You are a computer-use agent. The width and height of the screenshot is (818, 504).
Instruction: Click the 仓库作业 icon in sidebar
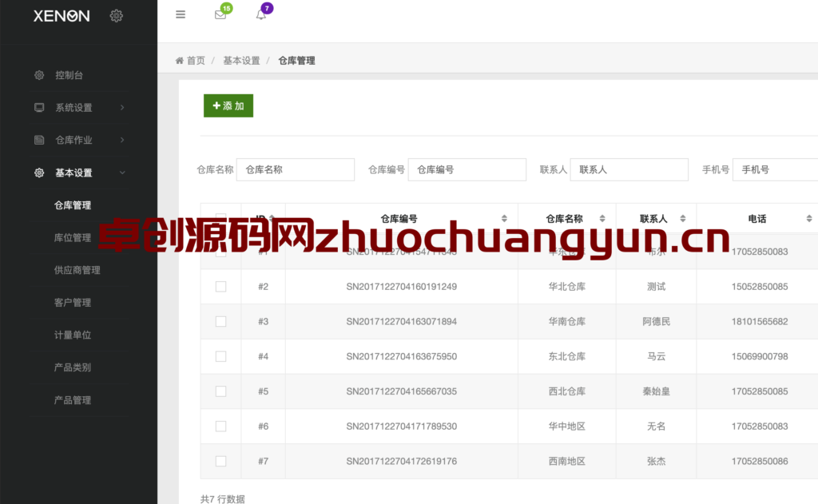coord(39,140)
